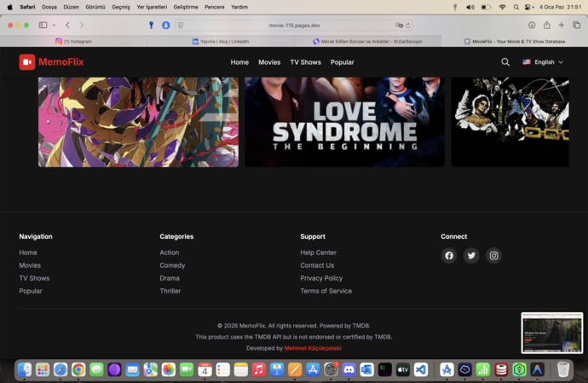Open Discord from the Dock
The height and width of the screenshot is (383, 588).
tap(349, 370)
